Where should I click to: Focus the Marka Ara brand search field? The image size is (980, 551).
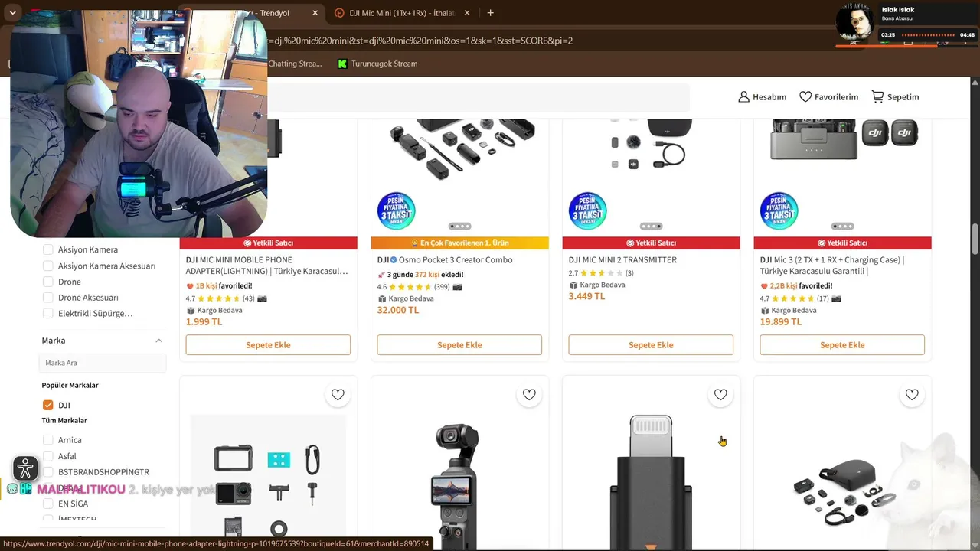103,363
